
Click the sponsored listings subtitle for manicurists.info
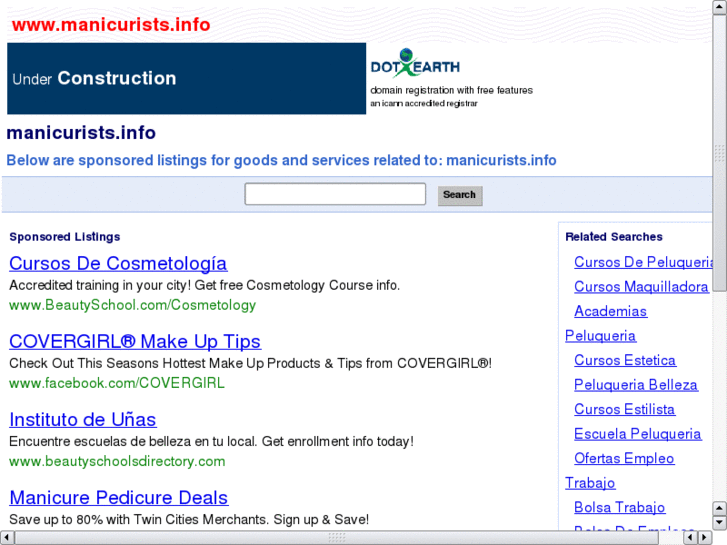point(281,160)
